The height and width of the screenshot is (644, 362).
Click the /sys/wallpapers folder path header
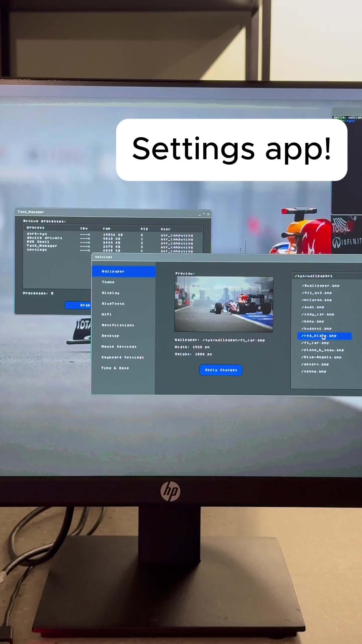pyautogui.click(x=314, y=276)
